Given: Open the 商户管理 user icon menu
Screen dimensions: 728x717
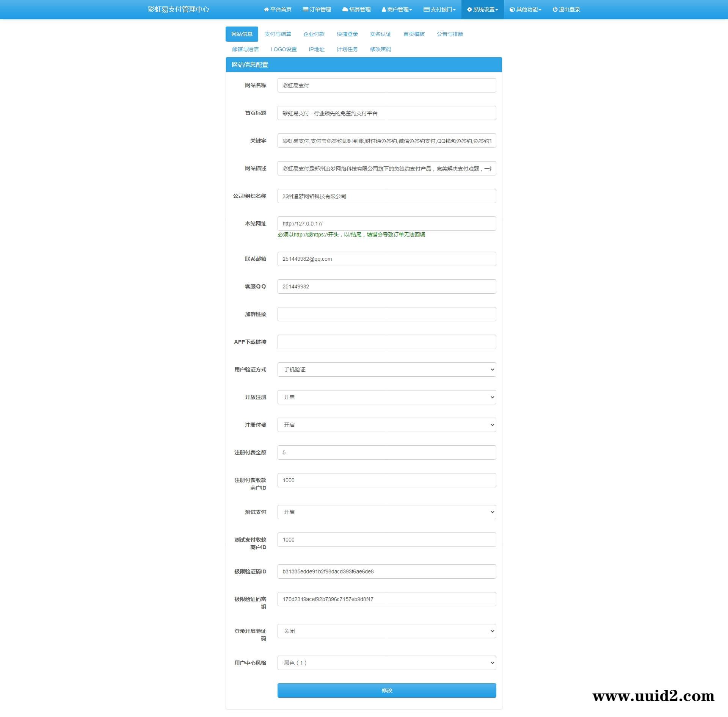Looking at the screenshot, I should tap(384, 9).
